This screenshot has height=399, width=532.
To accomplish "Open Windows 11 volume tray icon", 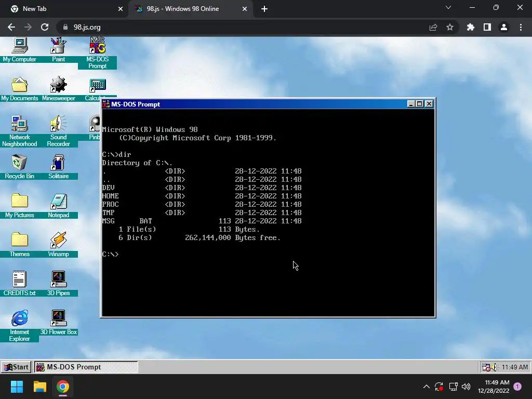I will [x=466, y=387].
